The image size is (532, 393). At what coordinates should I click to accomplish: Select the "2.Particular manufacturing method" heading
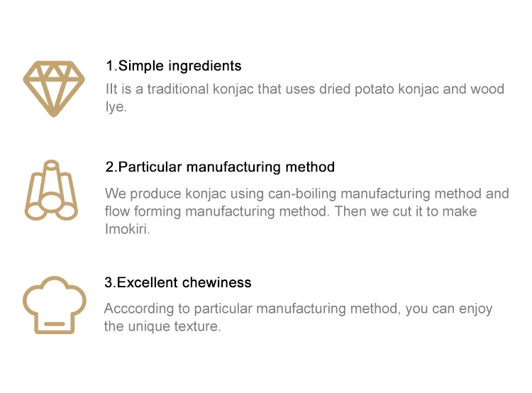pos(220,167)
